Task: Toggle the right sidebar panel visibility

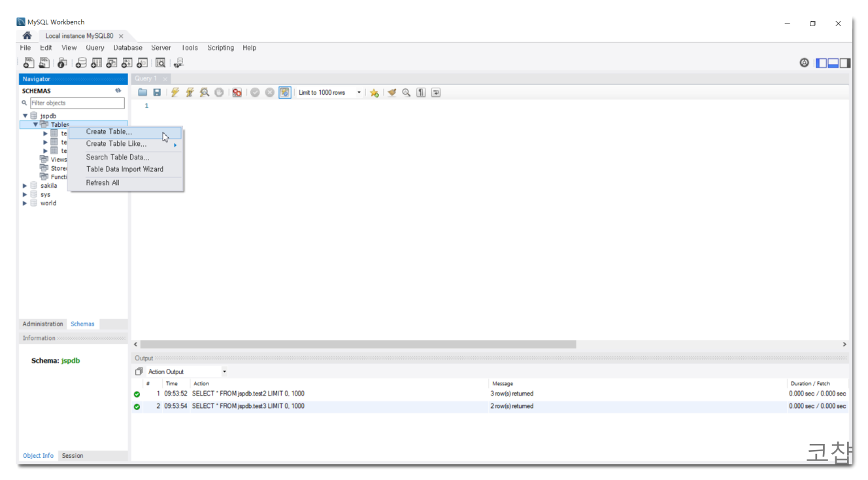Action: (845, 63)
